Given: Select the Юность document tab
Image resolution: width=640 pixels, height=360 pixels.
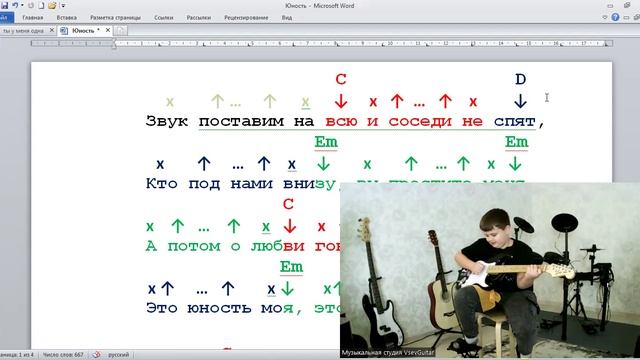Looking at the screenshot, I should 86,31.
